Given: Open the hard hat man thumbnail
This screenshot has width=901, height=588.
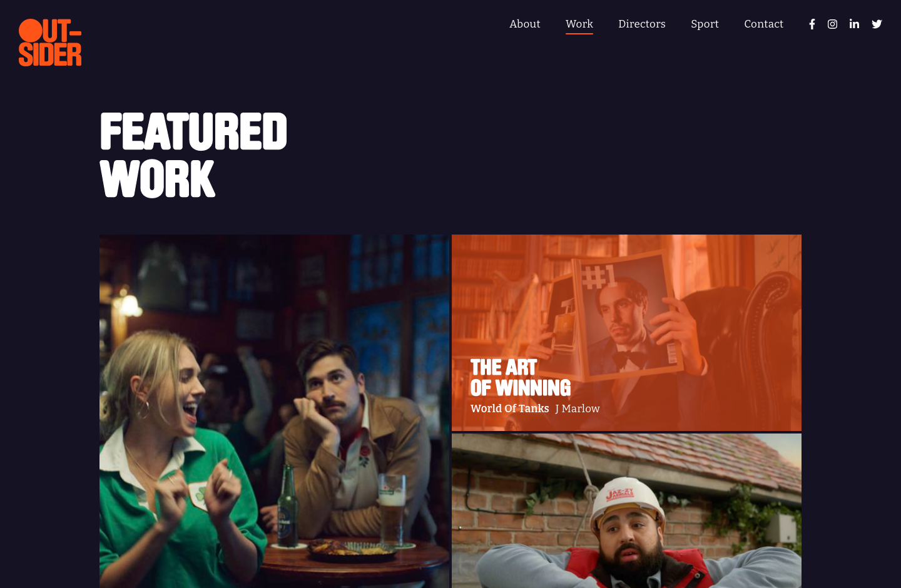Looking at the screenshot, I should 626,510.
